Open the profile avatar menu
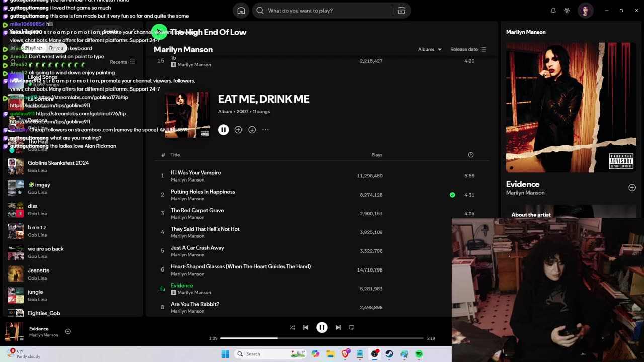The height and width of the screenshot is (362, 644). click(x=585, y=10)
